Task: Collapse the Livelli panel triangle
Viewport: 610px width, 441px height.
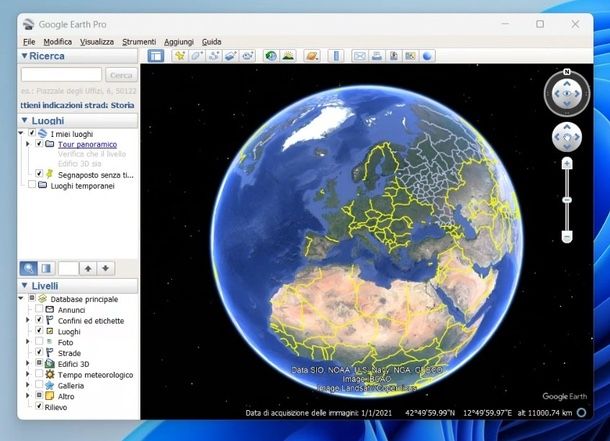Action: [25, 286]
